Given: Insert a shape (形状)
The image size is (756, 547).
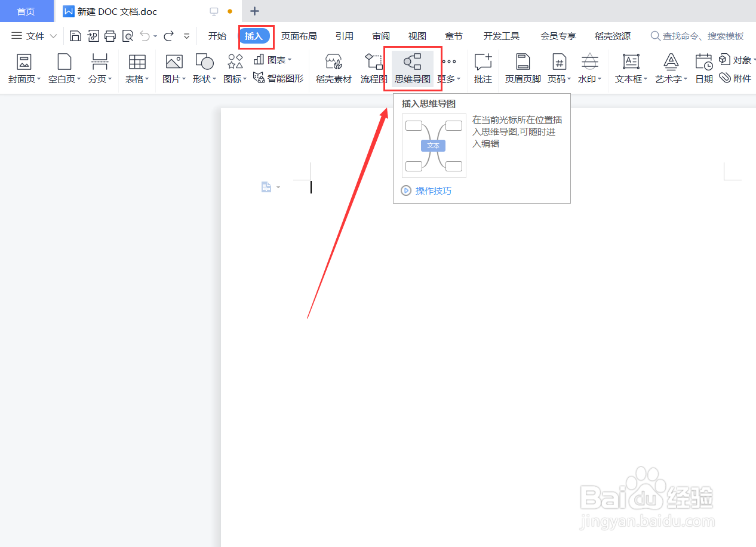Looking at the screenshot, I should click(205, 69).
